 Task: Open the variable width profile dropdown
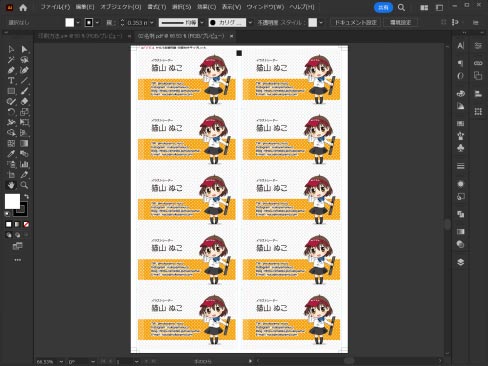click(202, 23)
